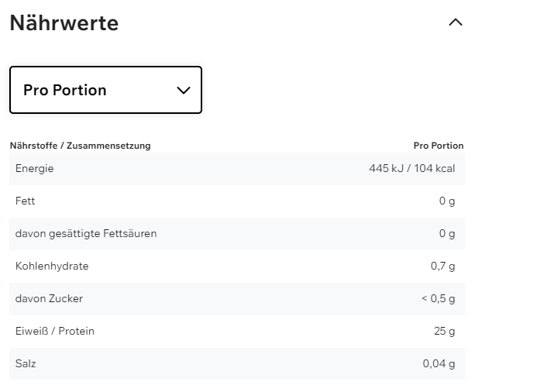Click the Nährwerte heading
The image size is (537, 392).
pos(64,23)
